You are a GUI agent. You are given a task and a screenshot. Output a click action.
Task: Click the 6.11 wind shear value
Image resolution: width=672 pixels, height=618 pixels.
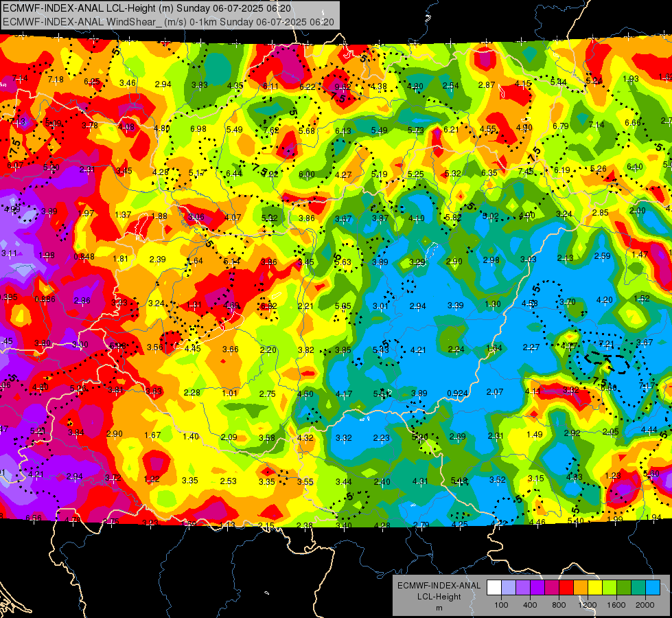tap(270, 87)
